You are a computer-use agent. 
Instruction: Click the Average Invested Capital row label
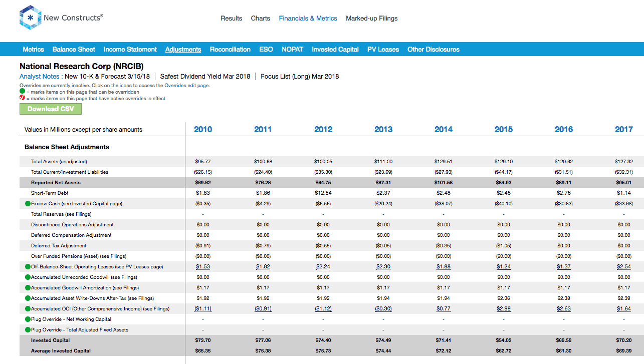click(x=61, y=351)
